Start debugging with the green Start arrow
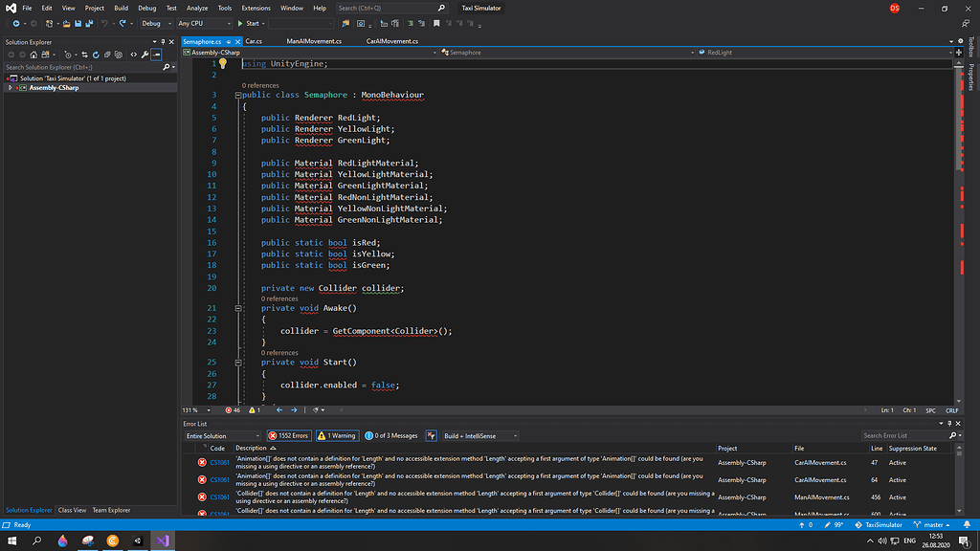The width and height of the screenshot is (980, 551). (x=239, y=24)
